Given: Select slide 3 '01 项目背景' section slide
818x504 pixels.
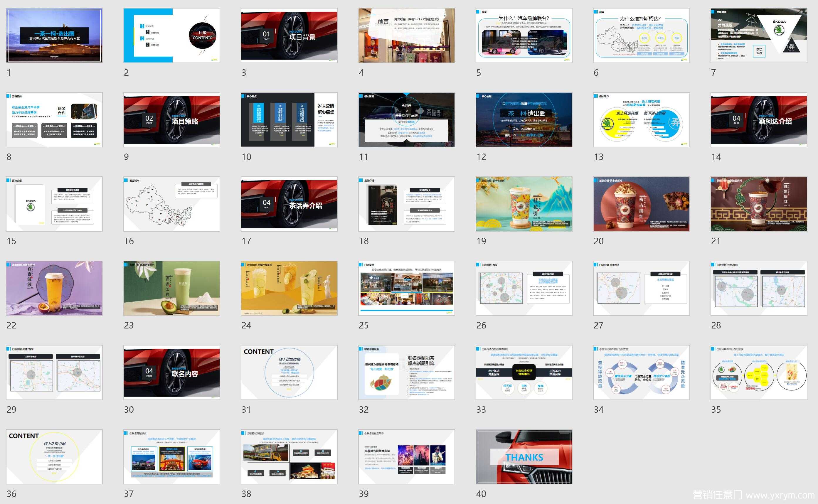Looking at the screenshot, I should [x=289, y=35].
